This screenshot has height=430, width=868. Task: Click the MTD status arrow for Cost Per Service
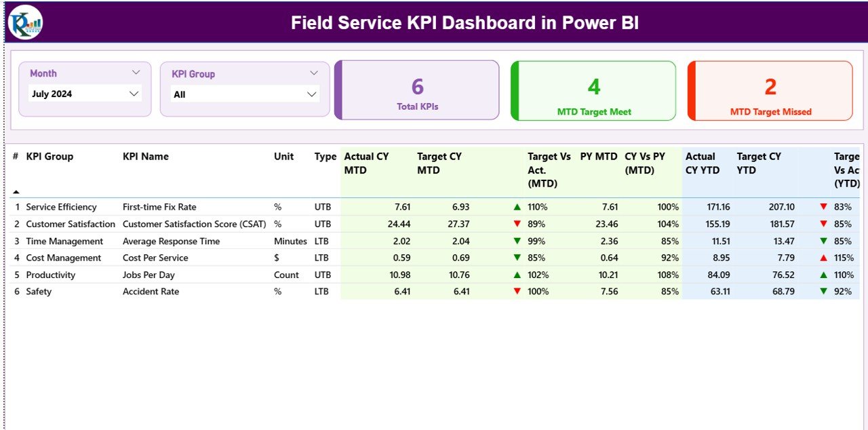517,258
